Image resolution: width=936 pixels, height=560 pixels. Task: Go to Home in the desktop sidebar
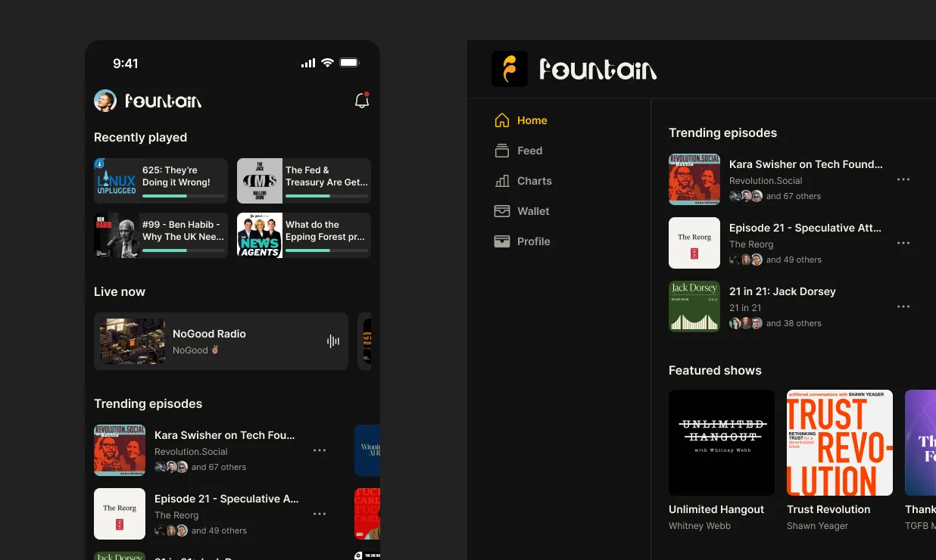tap(520, 120)
